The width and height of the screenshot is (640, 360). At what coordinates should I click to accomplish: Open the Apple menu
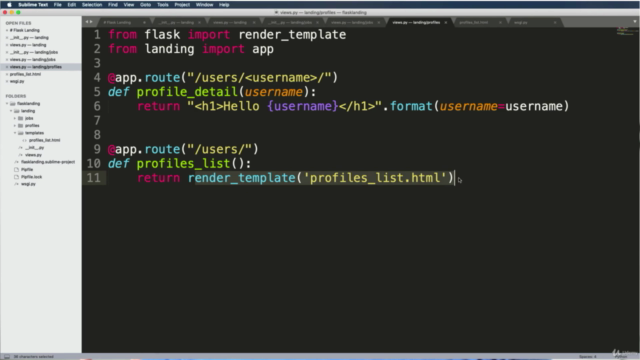pyautogui.click(x=9, y=4)
